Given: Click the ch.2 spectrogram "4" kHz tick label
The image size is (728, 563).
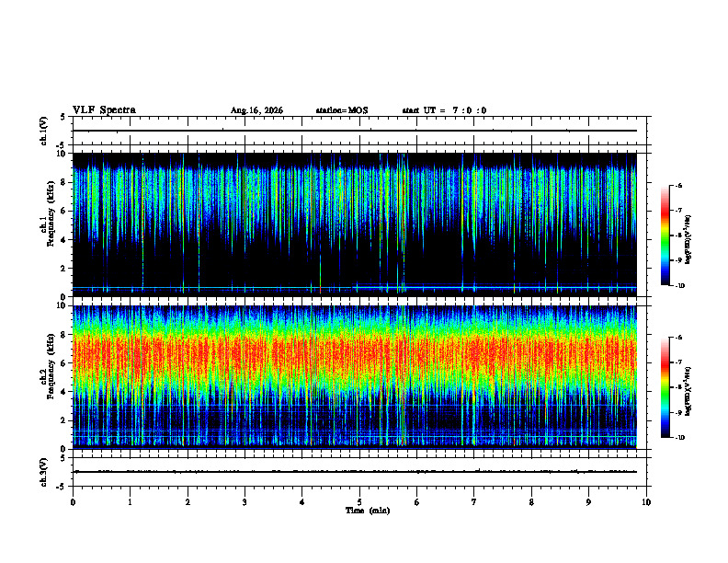Looking at the screenshot, I should point(64,393).
